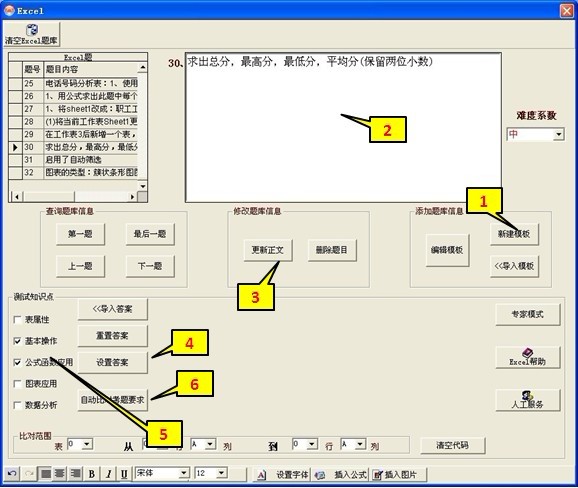Close the Excel window

coord(567,11)
